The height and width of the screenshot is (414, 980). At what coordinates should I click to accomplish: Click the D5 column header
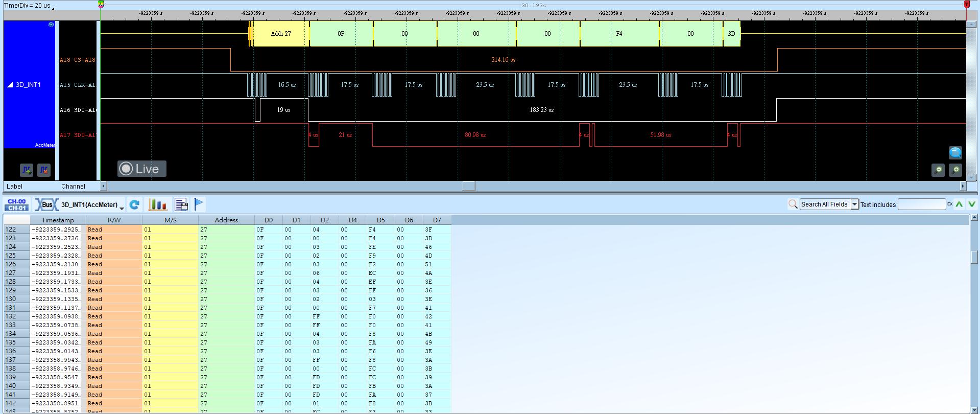pyautogui.click(x=381, y=220)
